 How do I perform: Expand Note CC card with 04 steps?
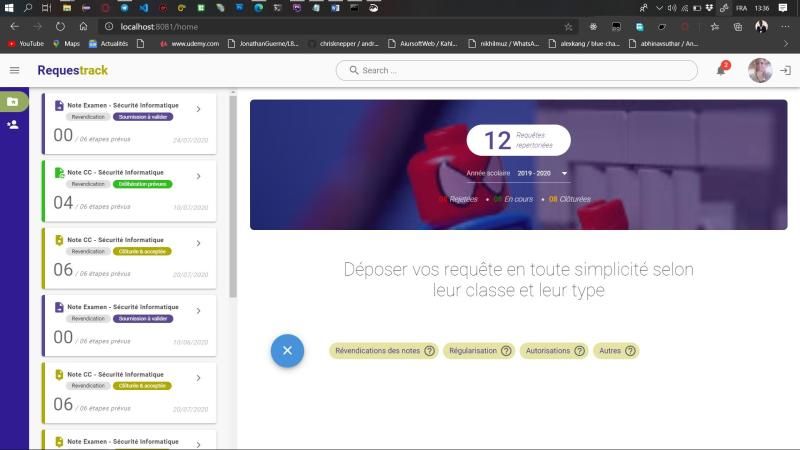198,177
